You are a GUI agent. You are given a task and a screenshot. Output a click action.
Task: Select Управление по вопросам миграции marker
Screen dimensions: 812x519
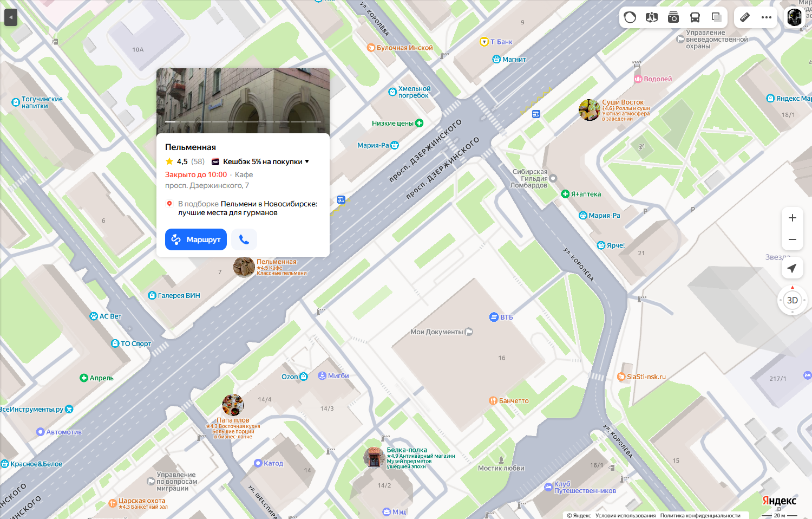tap(152, 481)
